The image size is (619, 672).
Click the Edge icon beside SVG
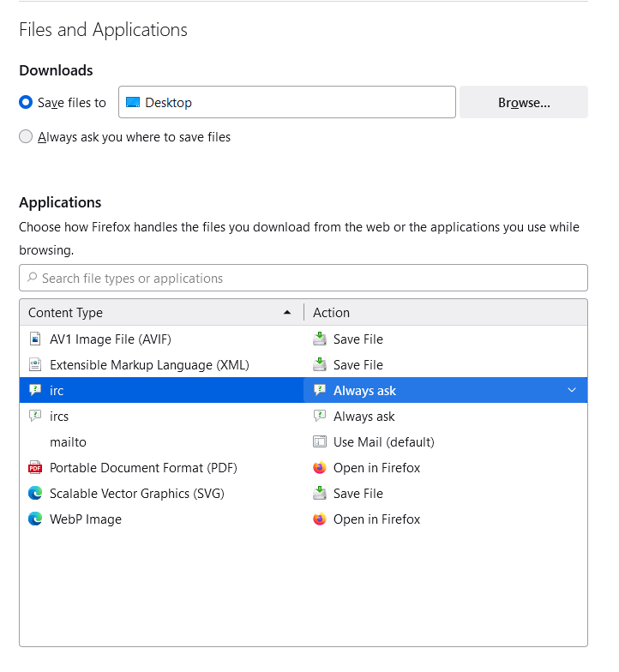[35, 494]
